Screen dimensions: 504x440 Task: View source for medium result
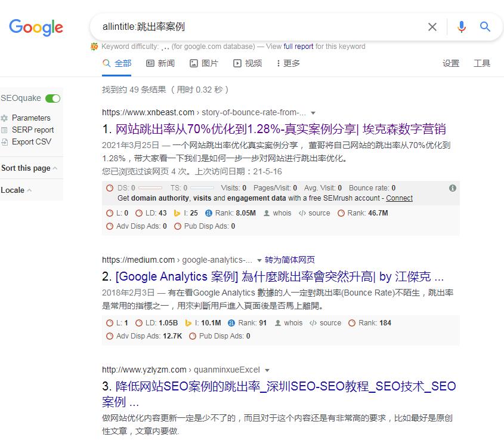pos(325,323)
